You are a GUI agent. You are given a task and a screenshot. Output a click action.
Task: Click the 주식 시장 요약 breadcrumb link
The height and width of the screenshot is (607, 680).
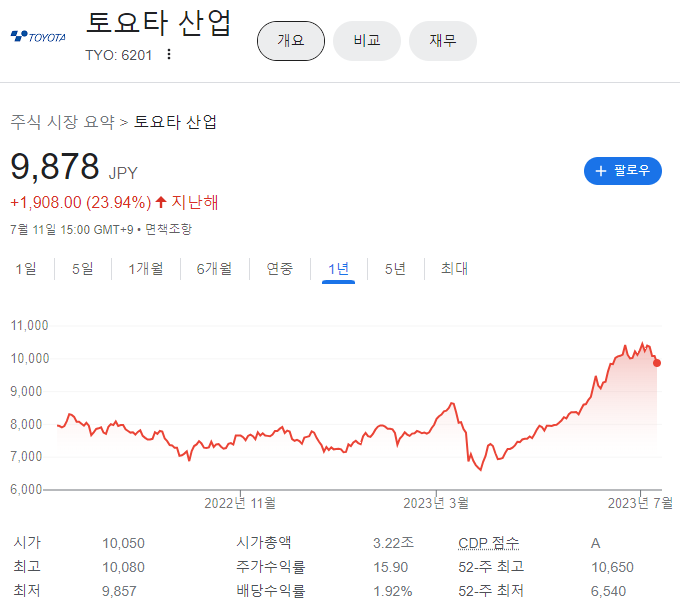point(62,122)
